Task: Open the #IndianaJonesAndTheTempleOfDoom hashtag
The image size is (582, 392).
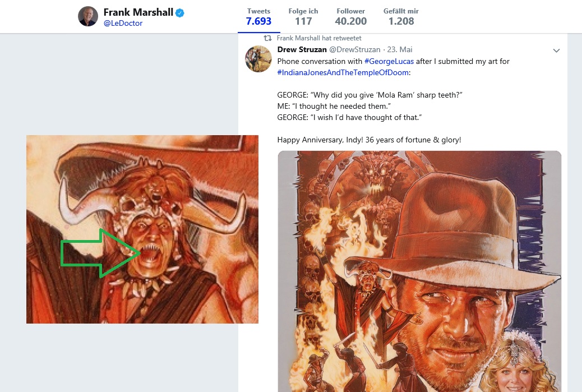Action: click(x=343, y=72)
